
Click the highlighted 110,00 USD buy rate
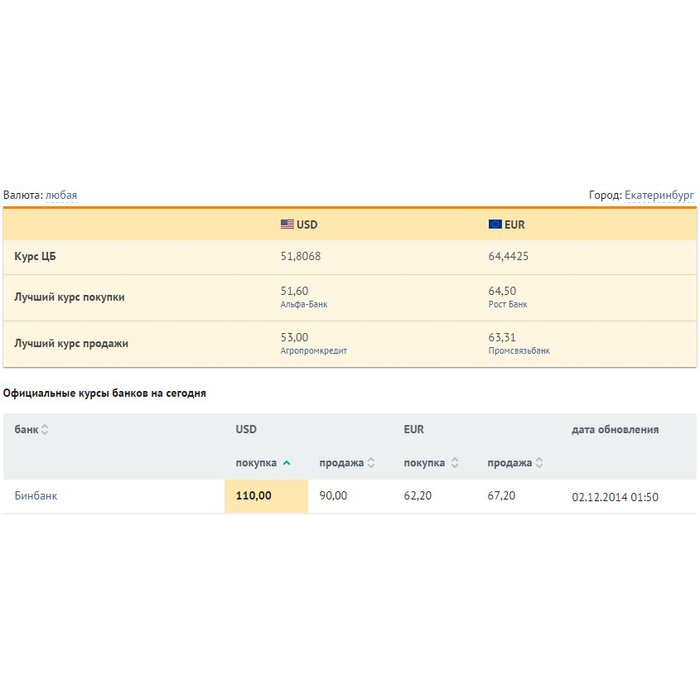[x=254, y=496]
